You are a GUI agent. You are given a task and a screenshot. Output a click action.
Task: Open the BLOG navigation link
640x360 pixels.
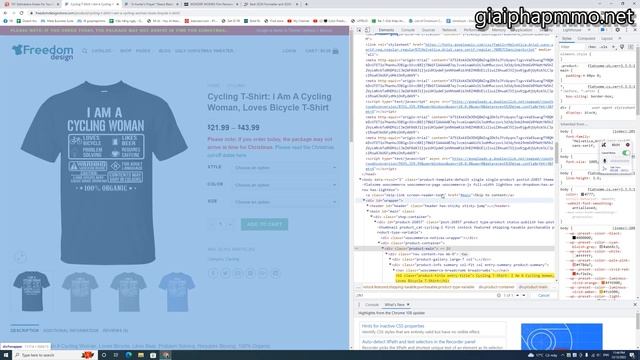164,51
